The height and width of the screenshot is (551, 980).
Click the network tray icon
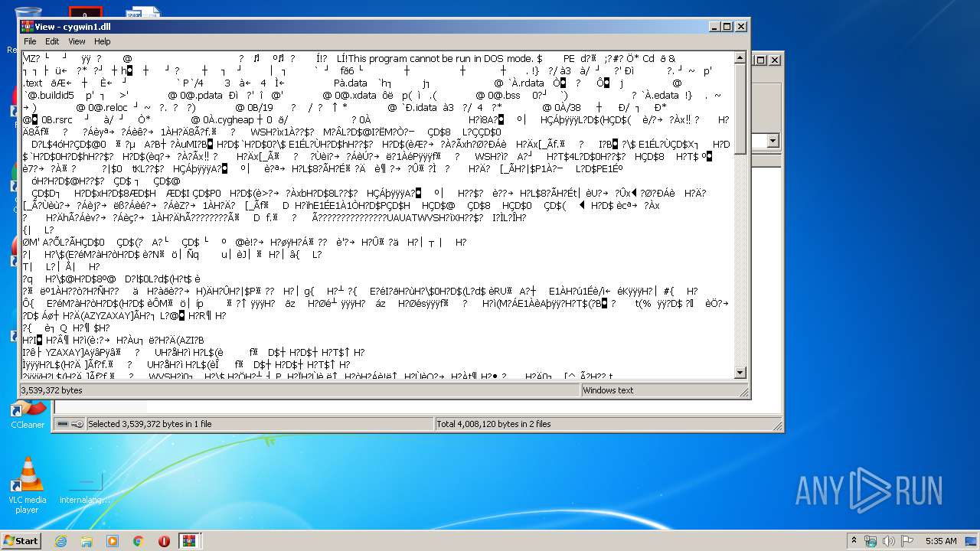[871, 541]
